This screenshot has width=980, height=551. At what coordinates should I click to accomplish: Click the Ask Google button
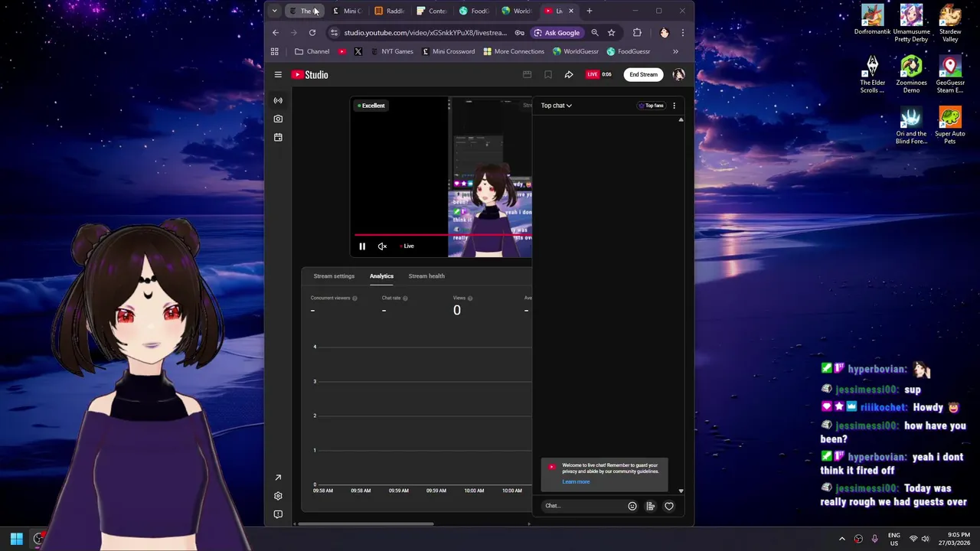point(557,33)
